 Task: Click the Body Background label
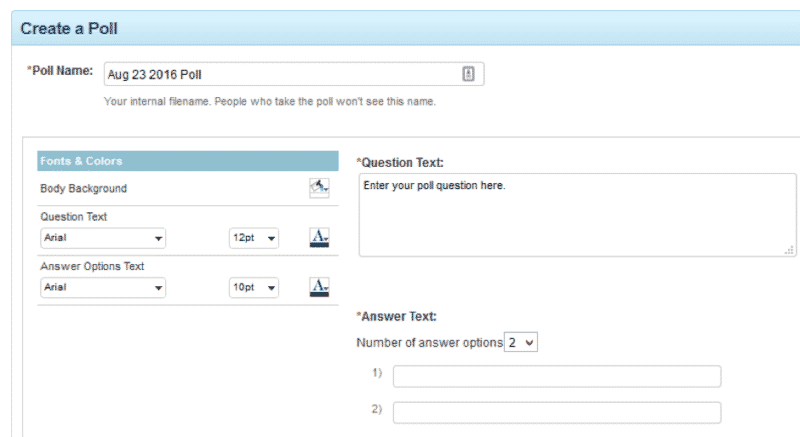84,188
